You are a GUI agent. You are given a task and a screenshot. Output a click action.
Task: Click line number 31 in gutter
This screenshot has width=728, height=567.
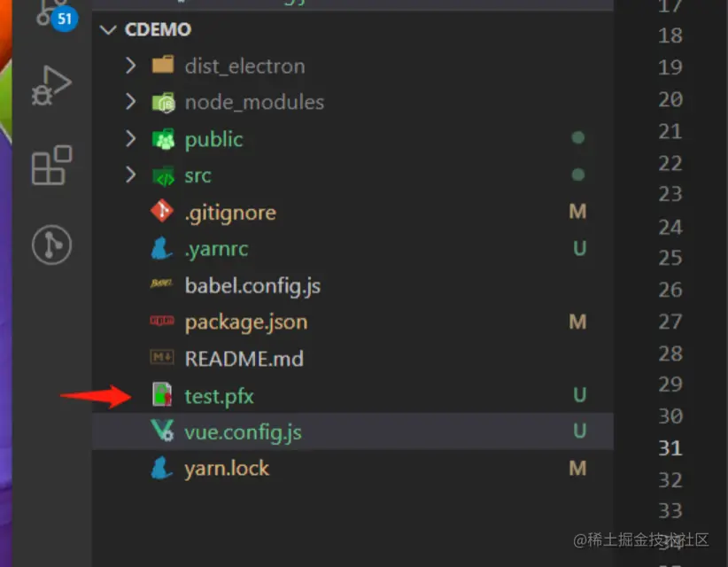coord(670,448)
